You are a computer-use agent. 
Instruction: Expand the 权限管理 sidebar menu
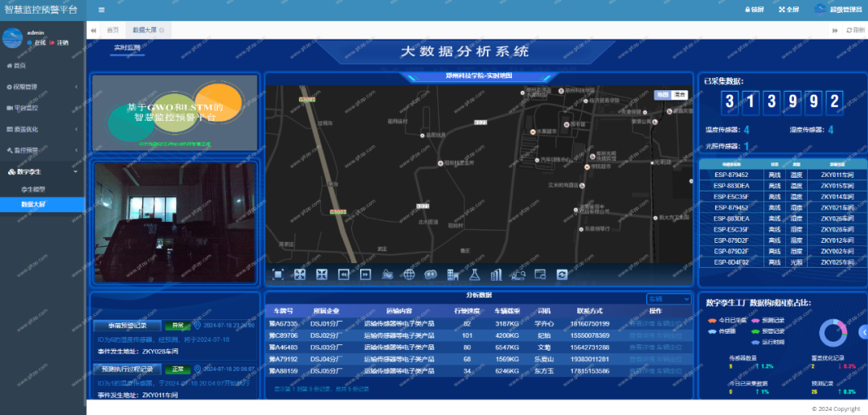43,87
